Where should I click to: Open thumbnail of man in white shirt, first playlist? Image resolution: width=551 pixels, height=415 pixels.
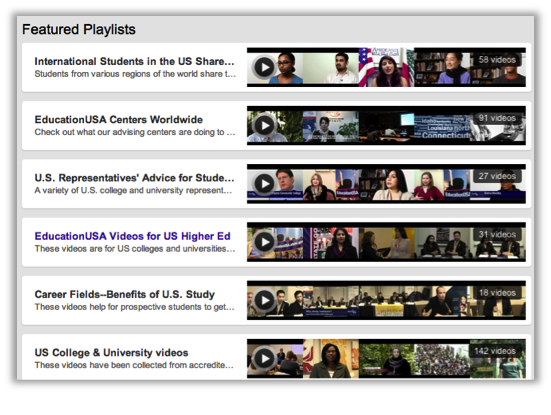(x=331, y=67)
